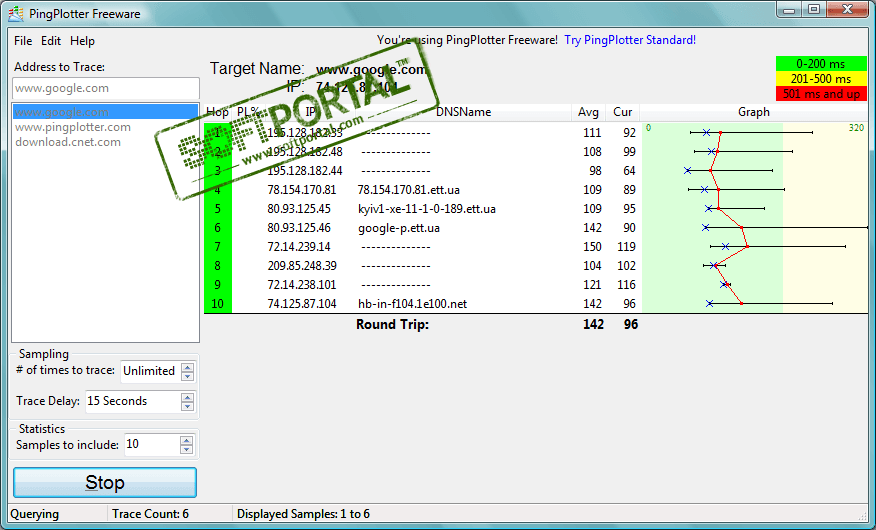Click hop number 6 green cell

coord(218,228)
